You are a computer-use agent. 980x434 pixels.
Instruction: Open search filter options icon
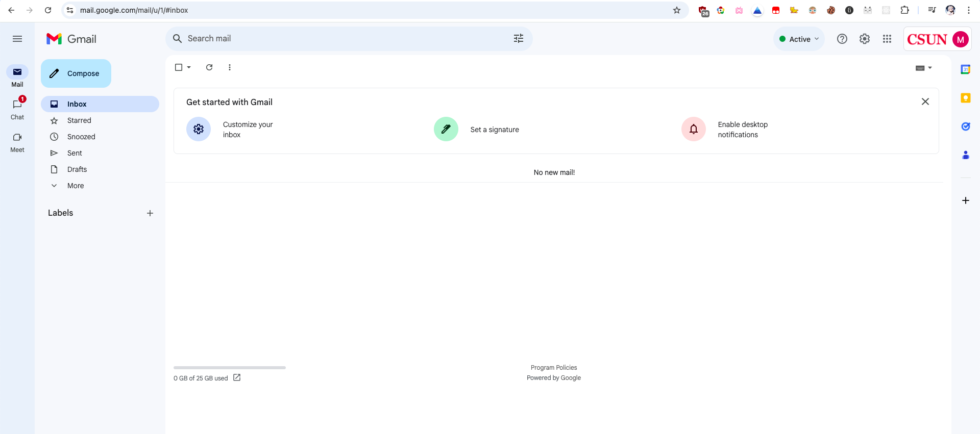pos(518,39)
